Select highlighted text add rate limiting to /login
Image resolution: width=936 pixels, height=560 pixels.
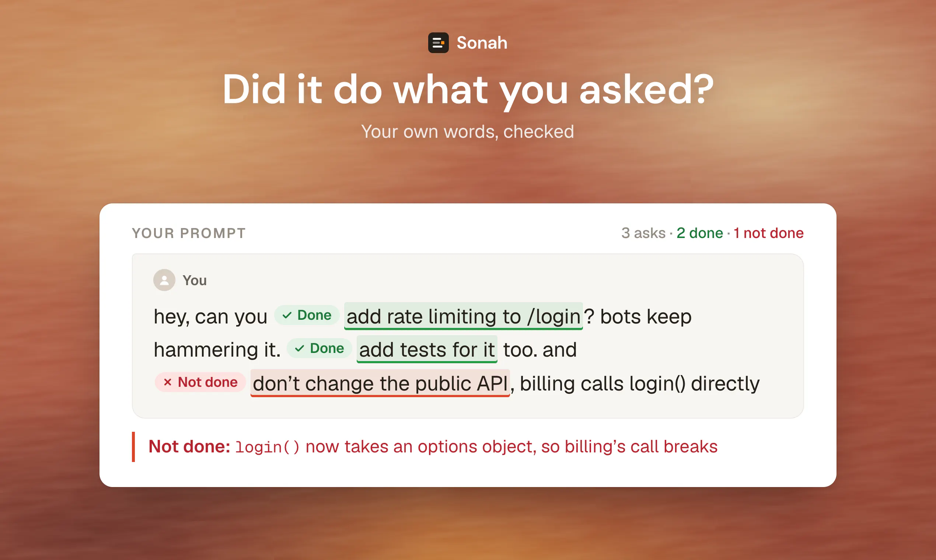pyautogui.click(x=464, y=316)
